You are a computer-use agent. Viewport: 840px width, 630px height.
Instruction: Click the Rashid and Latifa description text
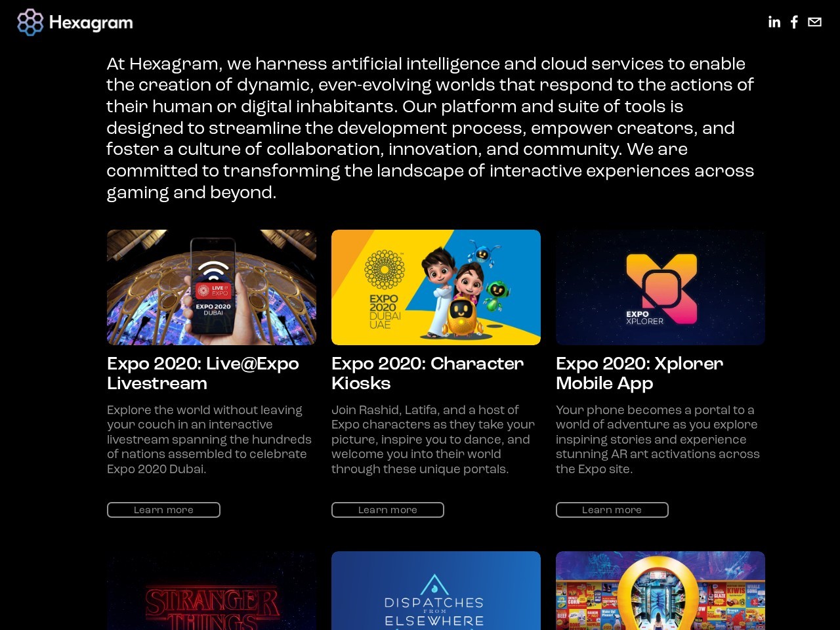(433, 439)
